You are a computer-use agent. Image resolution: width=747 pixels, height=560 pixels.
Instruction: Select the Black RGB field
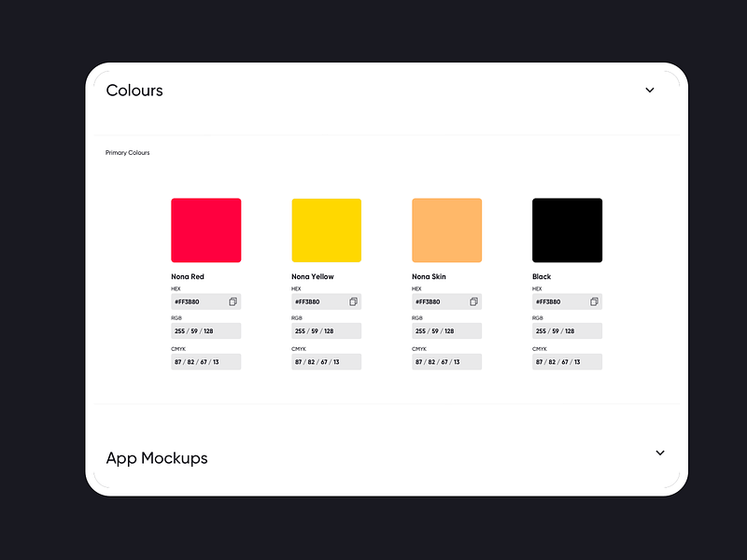pos(567,331)
